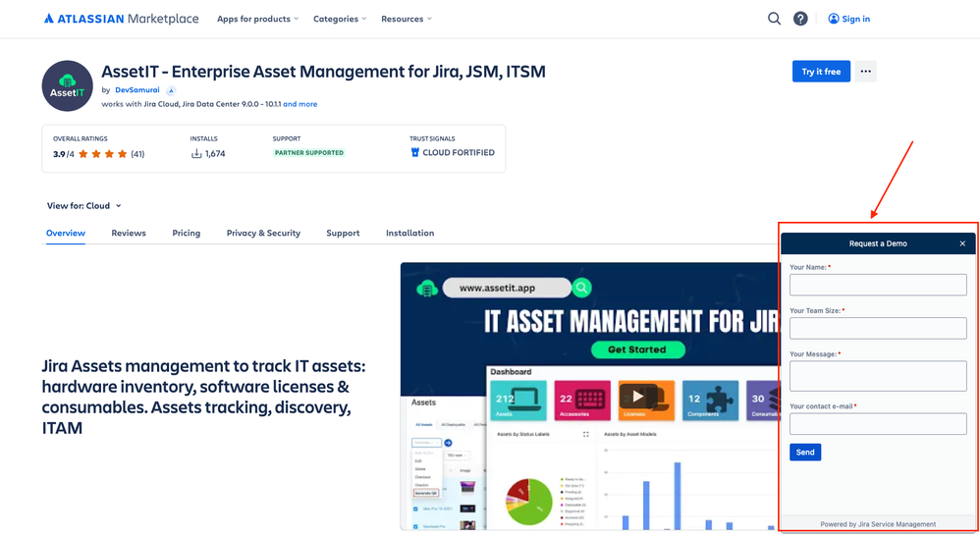Switch to the Reviews tab

click(129, 233)
